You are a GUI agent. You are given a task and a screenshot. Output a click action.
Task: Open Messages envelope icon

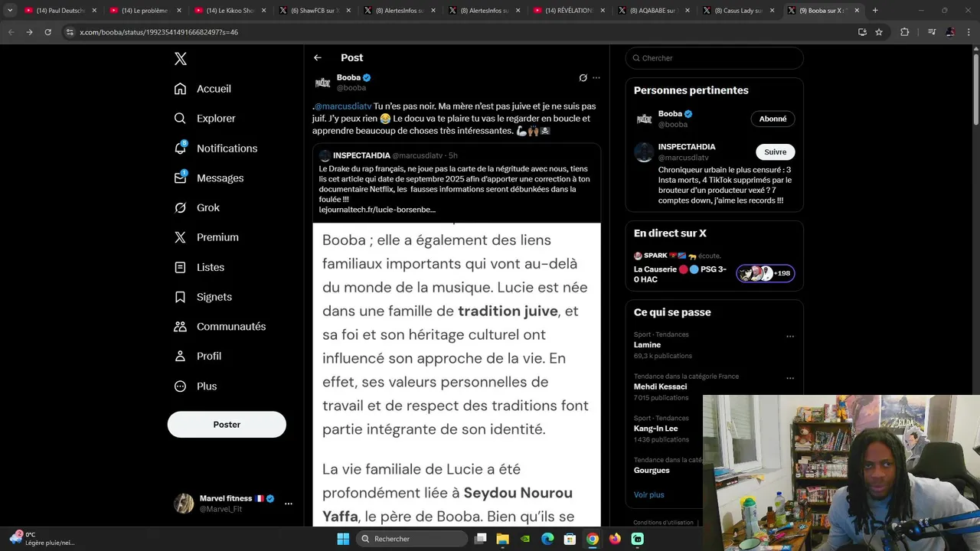coord(180,178)
